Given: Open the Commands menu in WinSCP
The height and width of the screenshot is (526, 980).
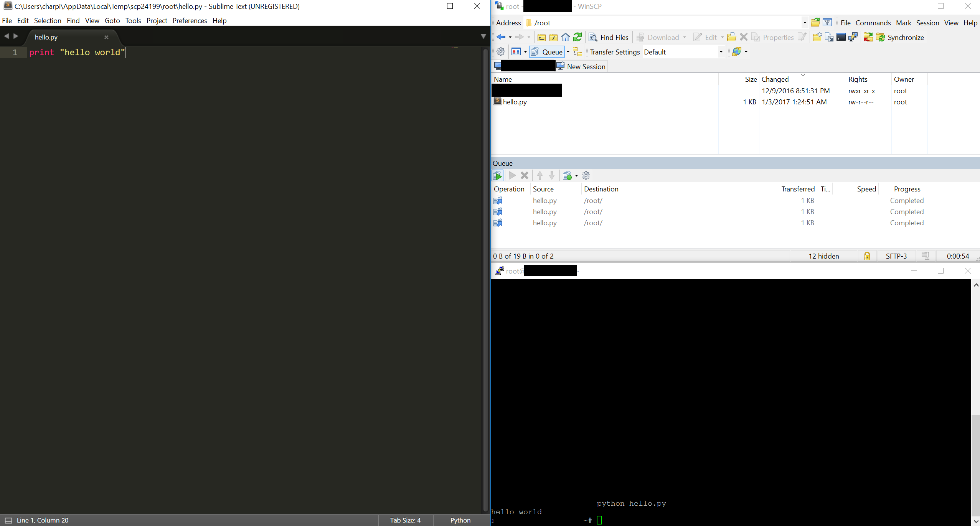Looking at the screenshot, I should click(873, 23).
